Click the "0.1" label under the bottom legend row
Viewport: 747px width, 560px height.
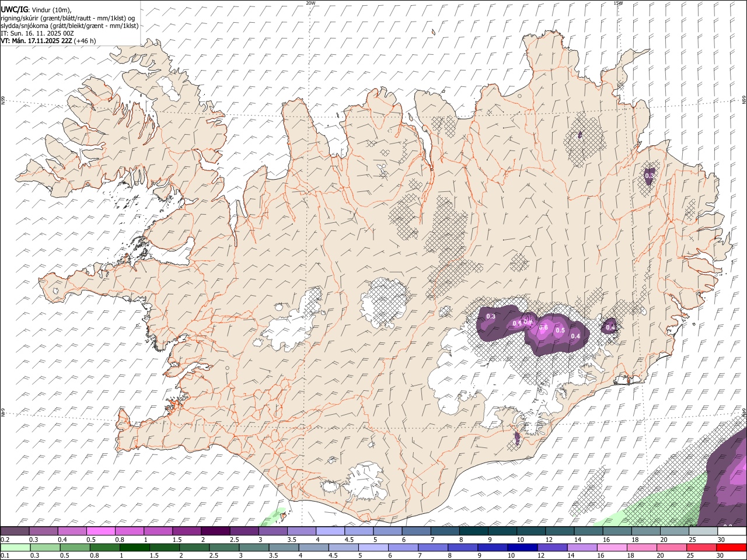(5, 556)
